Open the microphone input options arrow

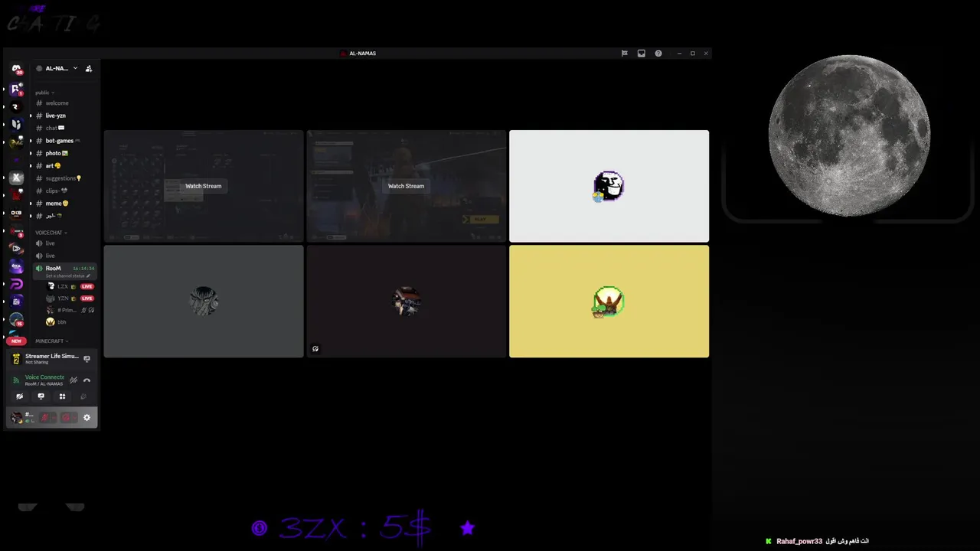click(54, 418)
